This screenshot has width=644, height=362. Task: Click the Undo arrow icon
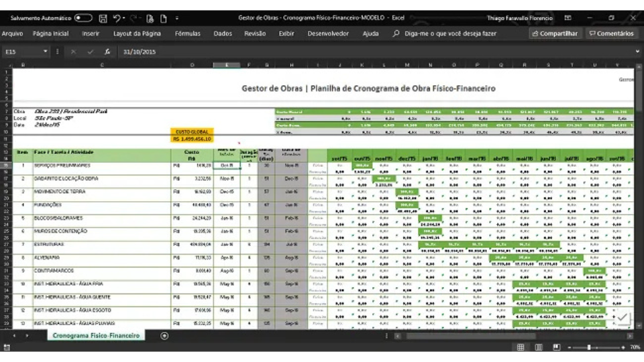pos(117,18)
